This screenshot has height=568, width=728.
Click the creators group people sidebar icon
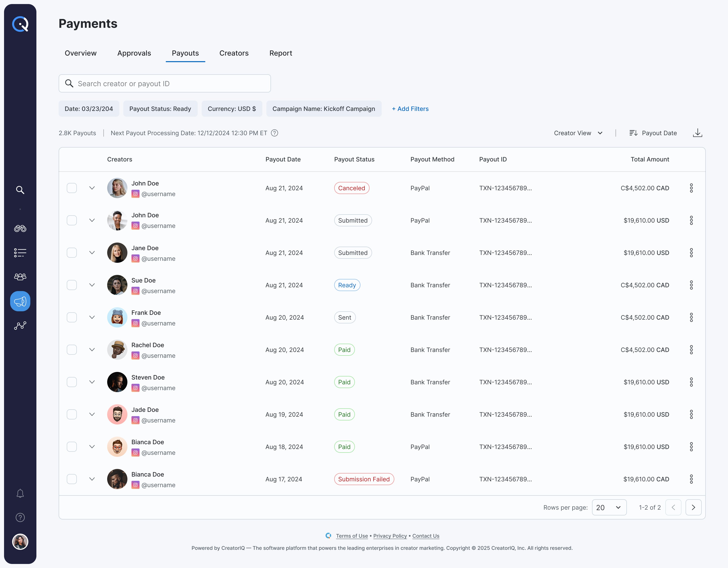click(x=20, y=276)
